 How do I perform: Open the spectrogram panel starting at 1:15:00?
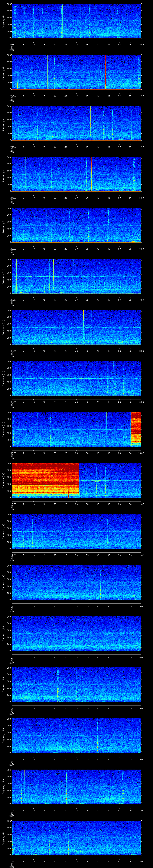(x=76, y=736)
